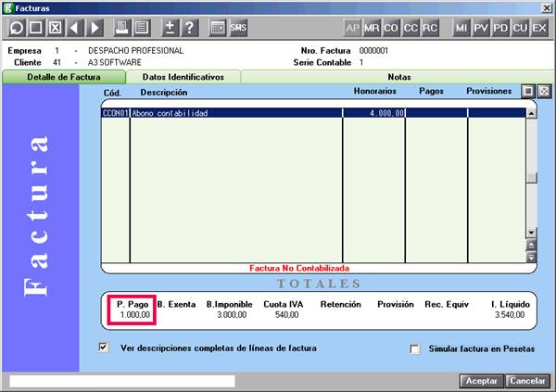Click Cuota IVA value 540,00
556x392 pixels.
[286, 315]
